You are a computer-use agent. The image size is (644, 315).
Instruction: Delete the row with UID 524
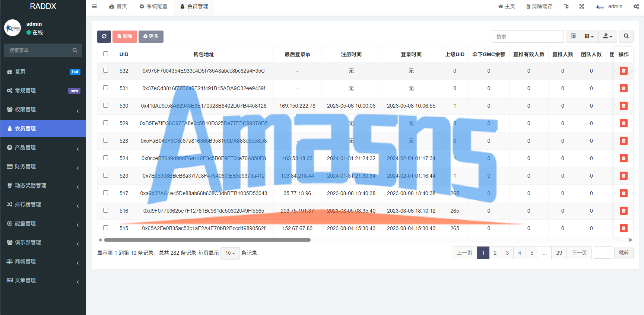point(624,158)
